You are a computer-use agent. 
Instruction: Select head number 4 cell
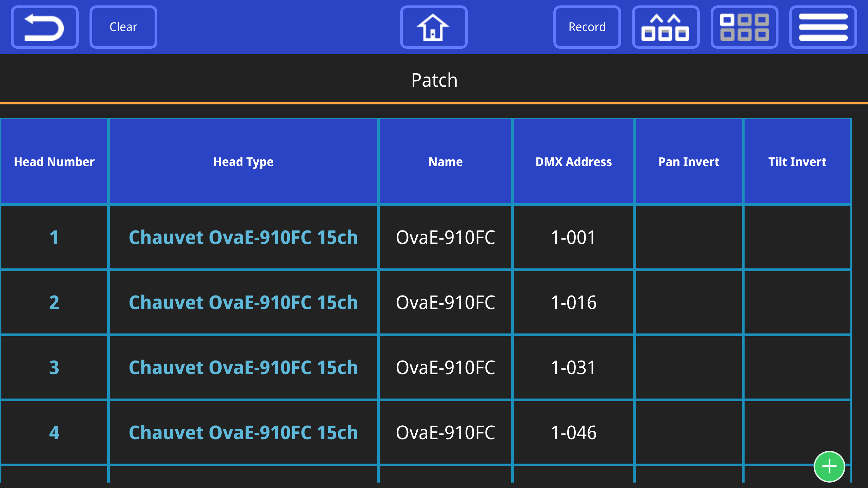[x=54, y=432]
